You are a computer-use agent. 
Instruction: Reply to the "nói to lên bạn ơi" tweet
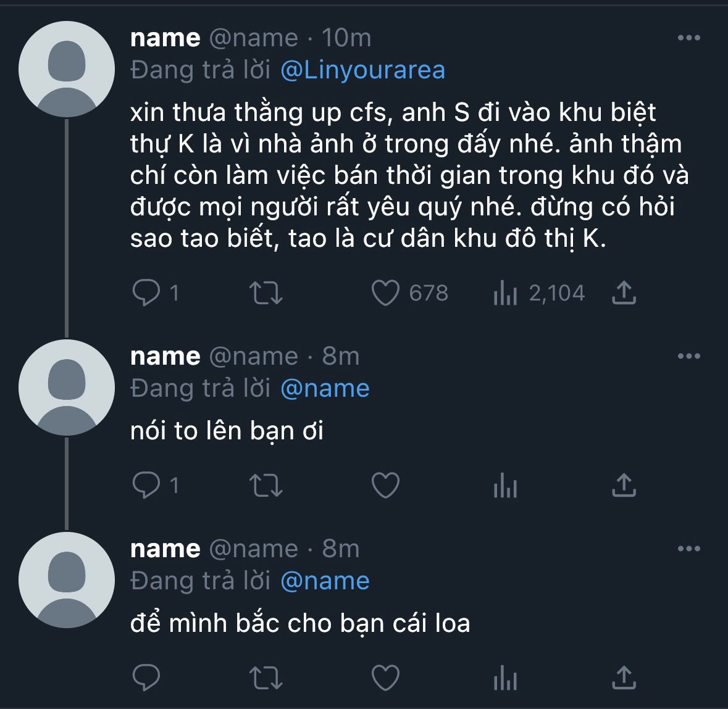coord(146,486)
